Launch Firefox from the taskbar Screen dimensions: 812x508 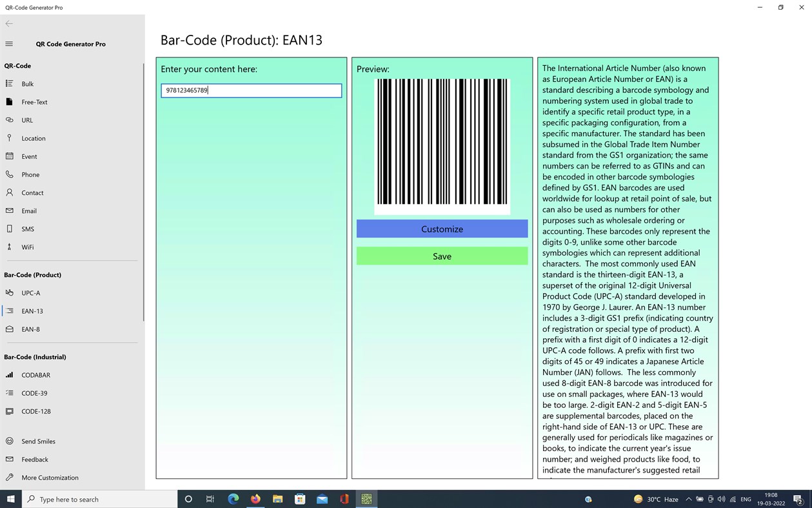[255, 499]
